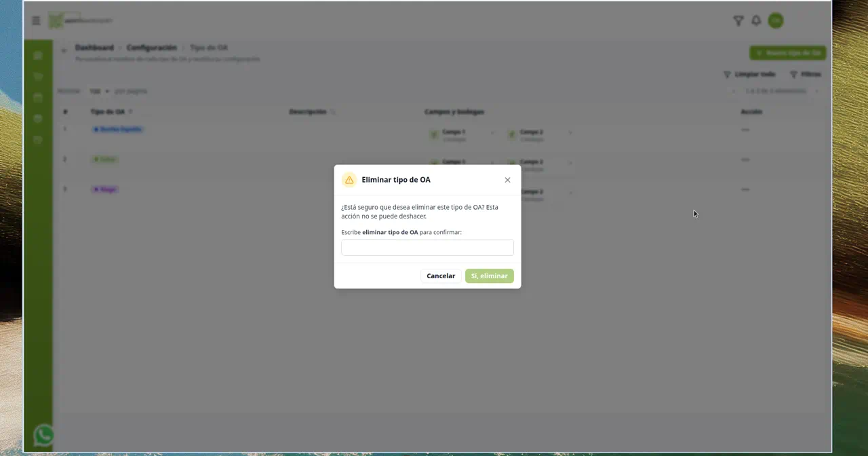Image resolution: width=868 pixels, height=456 pixels.
Task: Open the action menu for row 2
Action: tap(745, 159)
